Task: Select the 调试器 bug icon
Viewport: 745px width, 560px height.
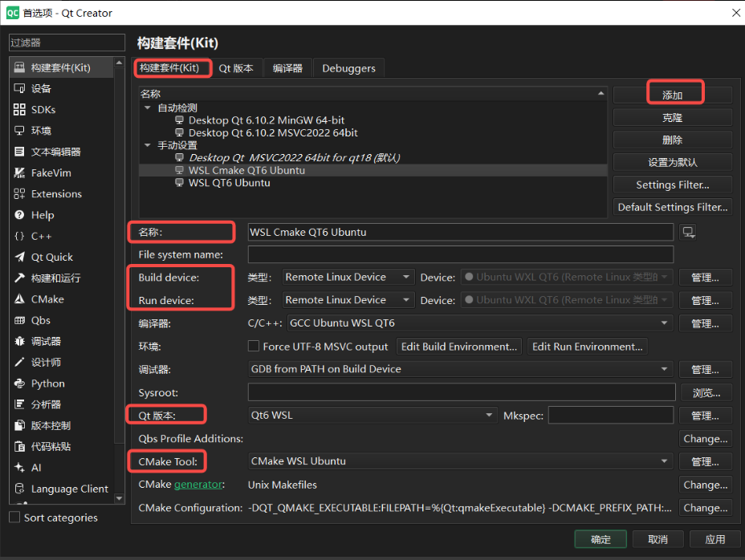Action: click(x=19, y=341)
